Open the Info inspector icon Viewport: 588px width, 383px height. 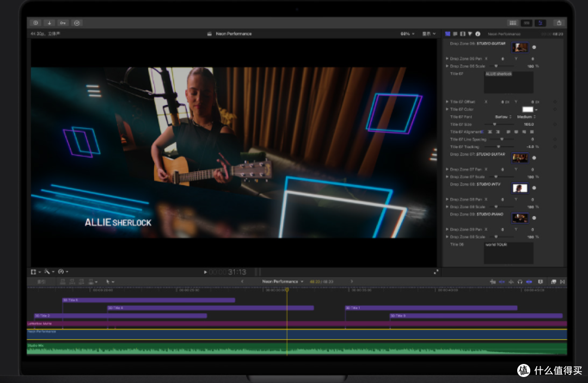click(x=478, y=34)
